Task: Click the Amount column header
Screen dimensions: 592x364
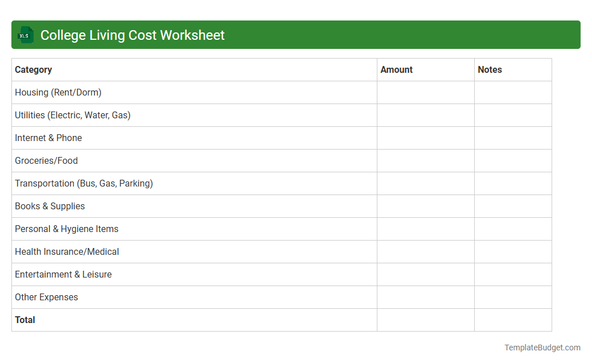Action: 396,69
